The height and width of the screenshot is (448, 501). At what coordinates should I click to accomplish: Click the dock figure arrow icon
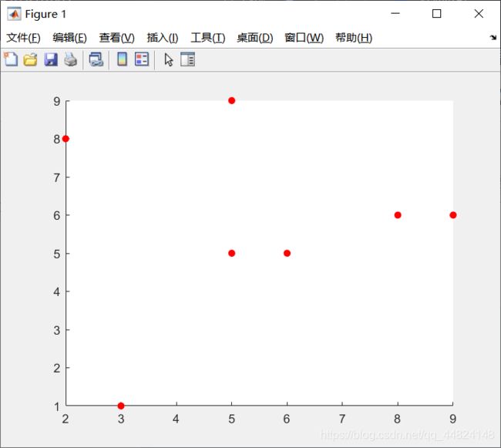pyautogui.click(x=493, y=37)
